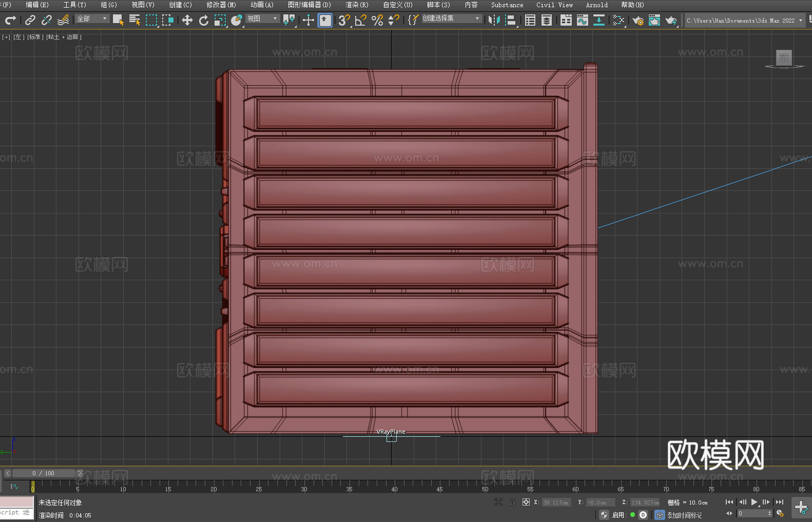Click the time slider 0 / 100 handle
Viewport: 812px width, 522px height.
44,473
